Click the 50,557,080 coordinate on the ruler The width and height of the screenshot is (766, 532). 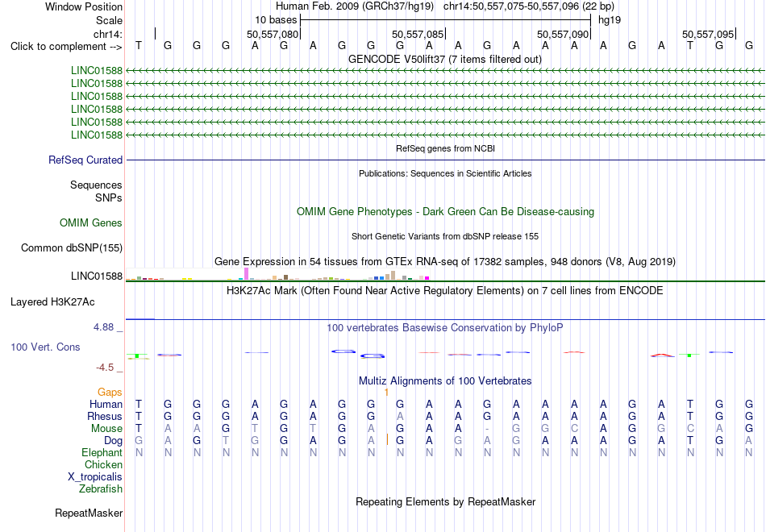point(272,34)
